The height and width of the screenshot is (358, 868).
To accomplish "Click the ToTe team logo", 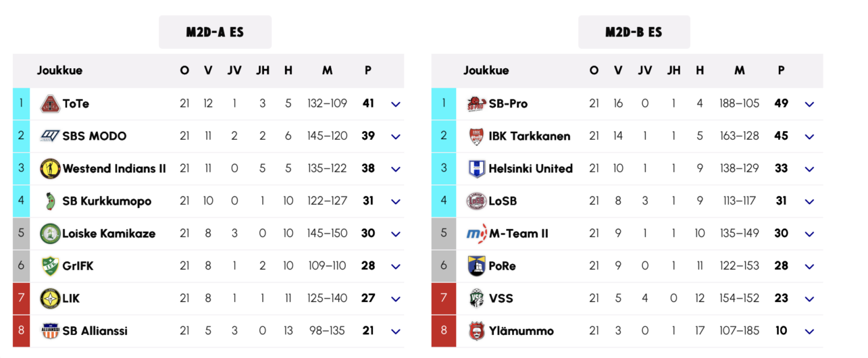I will click(x=50, y=104).
